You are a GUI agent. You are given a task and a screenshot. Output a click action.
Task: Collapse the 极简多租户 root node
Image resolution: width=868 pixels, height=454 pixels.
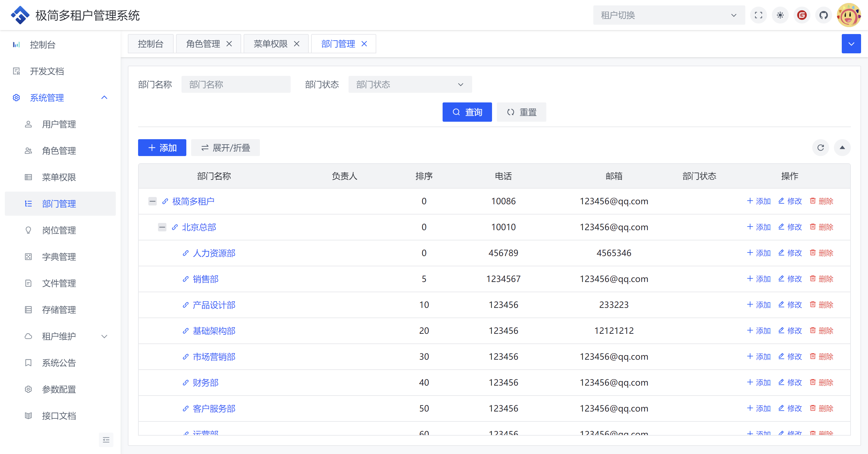tap(152, 201)
